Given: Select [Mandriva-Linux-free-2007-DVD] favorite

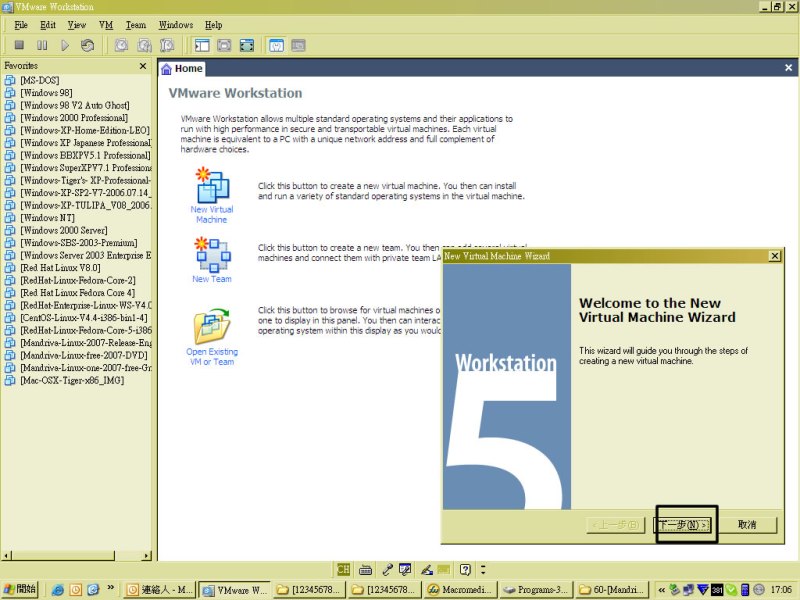Looking at the screenshot, I should (84, 355).
